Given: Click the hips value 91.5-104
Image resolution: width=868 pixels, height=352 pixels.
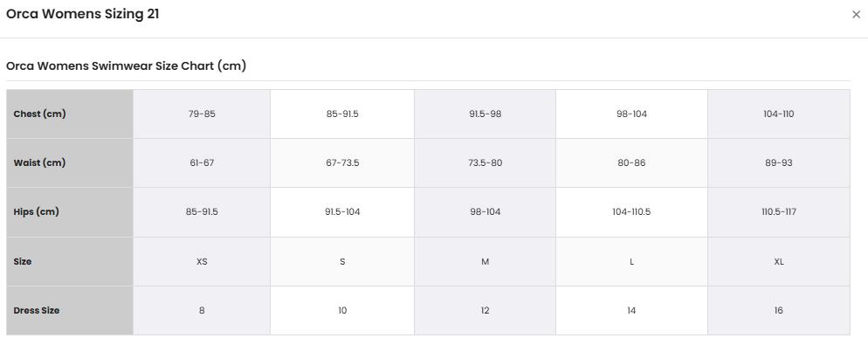Looking at the screenshot, I should pos(342,212).
